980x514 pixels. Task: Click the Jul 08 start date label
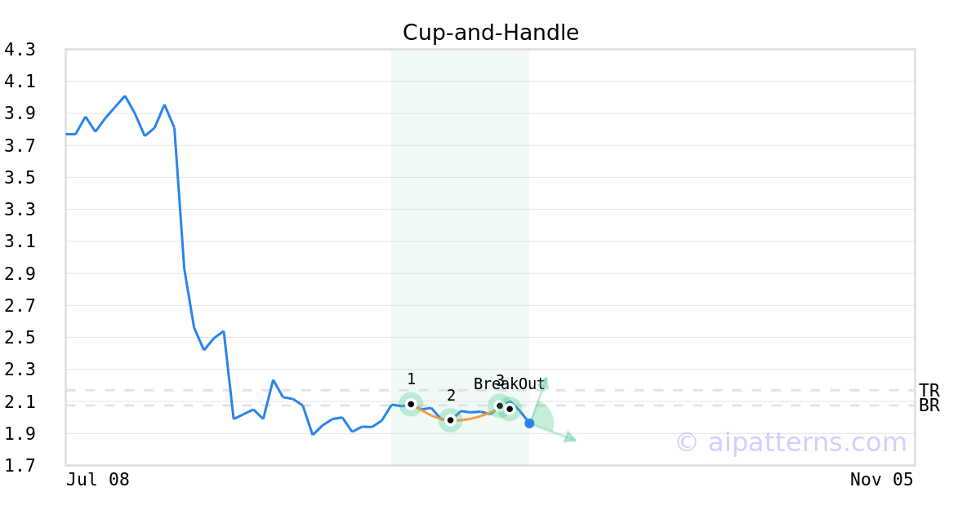98,480
